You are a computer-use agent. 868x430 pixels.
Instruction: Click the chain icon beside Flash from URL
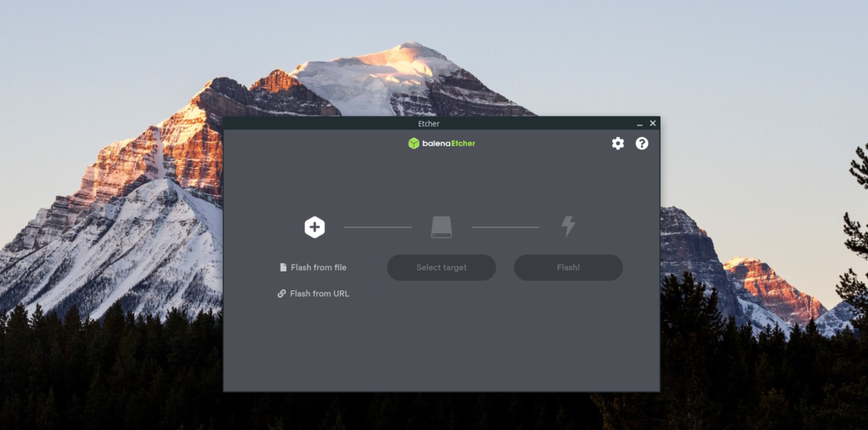coord(282,293)
